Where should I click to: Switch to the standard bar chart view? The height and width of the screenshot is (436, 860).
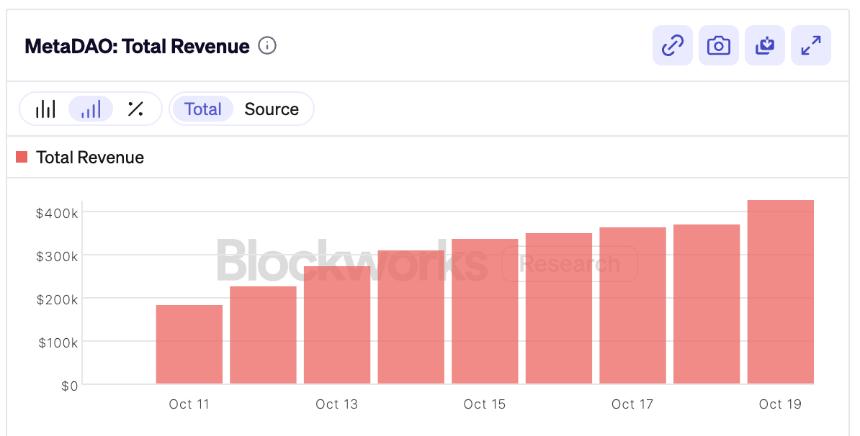click(46, 109)
